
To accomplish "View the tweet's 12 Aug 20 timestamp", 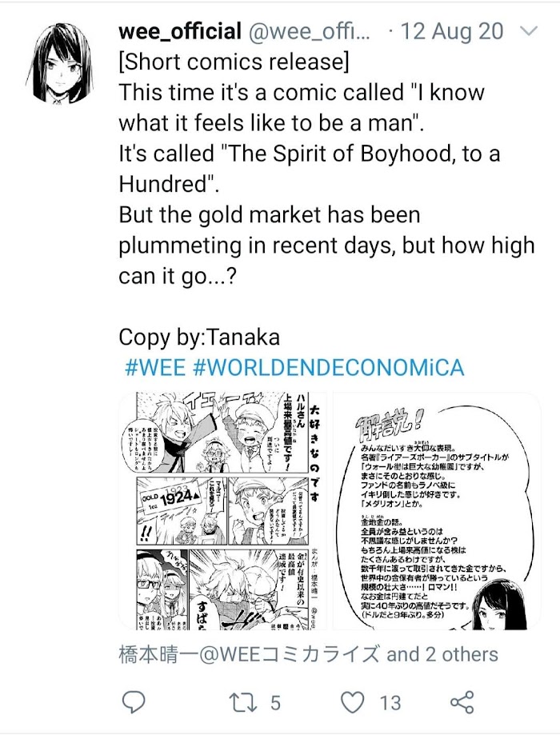I will point(452,31).
